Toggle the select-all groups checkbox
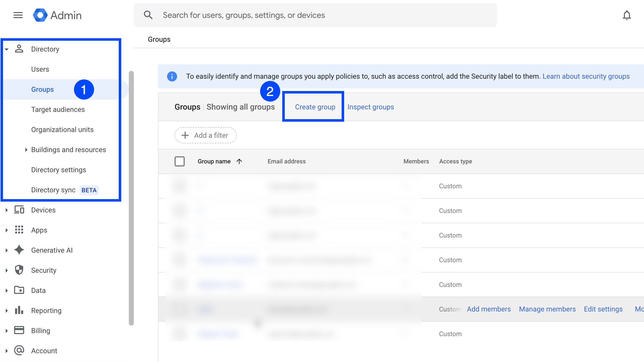Viewport: 644px width, 362px height. point(180,161)
